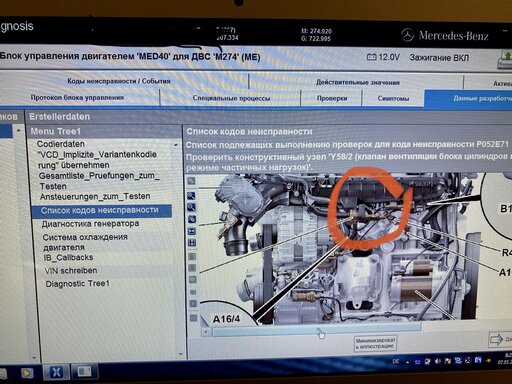Open 'Действительные значения' tab

(358, 82)
